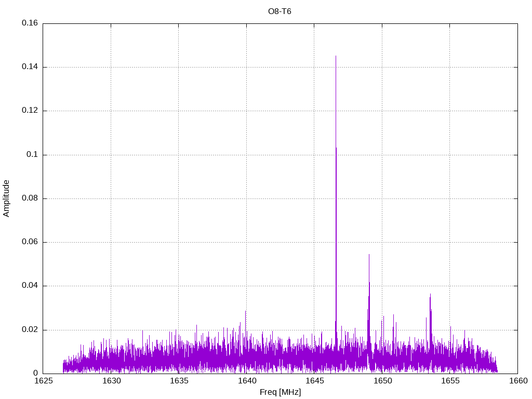This screenshot has height=399, width=532.
Task: Click the Amplitude y-axis label
Action: (x=6, y=198)
